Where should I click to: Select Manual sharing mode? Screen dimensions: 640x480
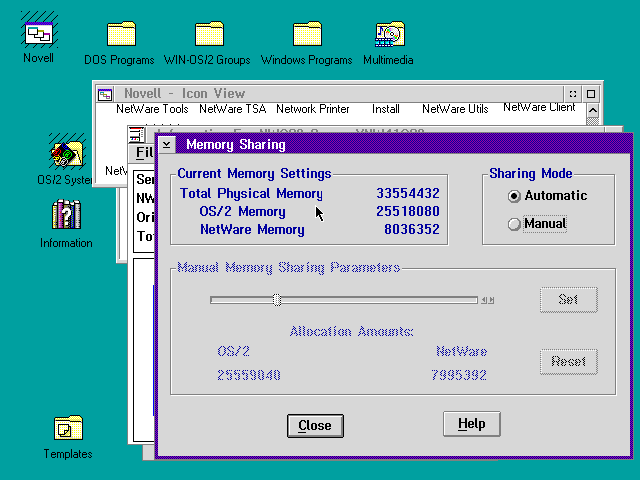click(537, 224)
